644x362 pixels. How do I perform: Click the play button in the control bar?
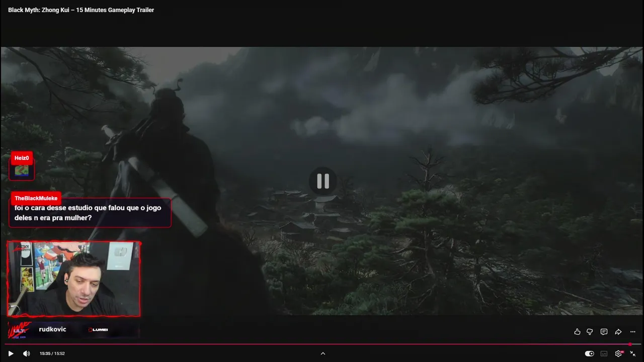11,353
